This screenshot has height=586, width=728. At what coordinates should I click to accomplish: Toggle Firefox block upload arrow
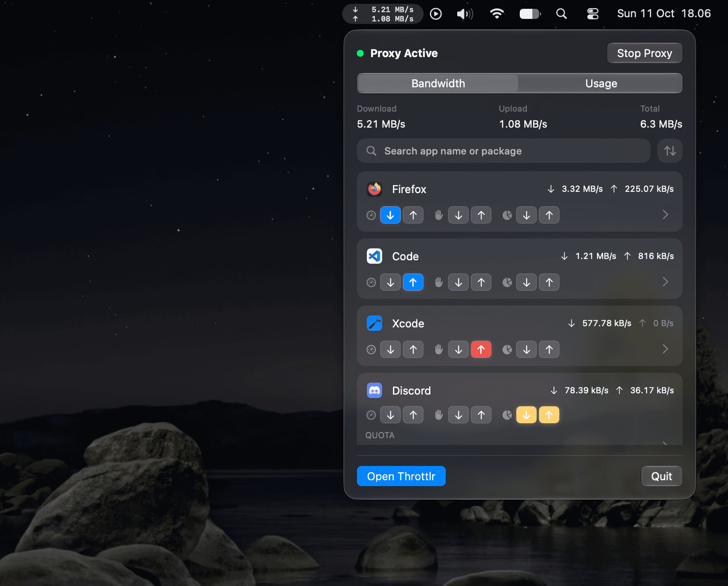tap(481, 215)
